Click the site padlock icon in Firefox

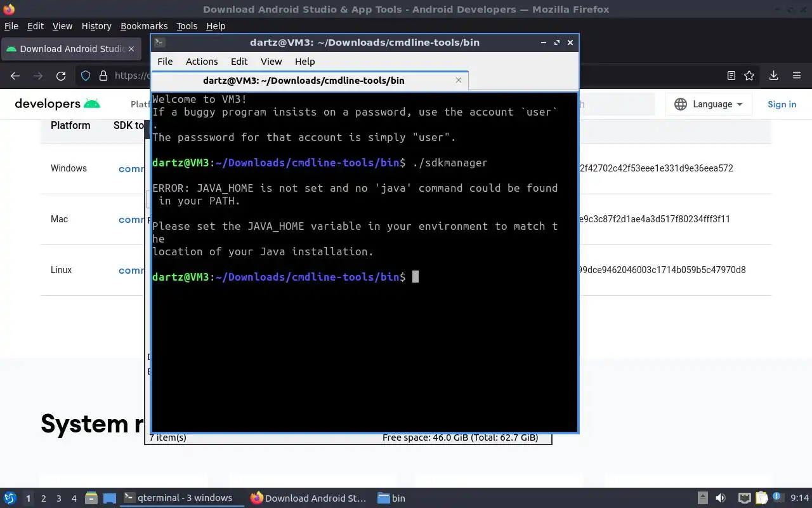click(103, 76)
